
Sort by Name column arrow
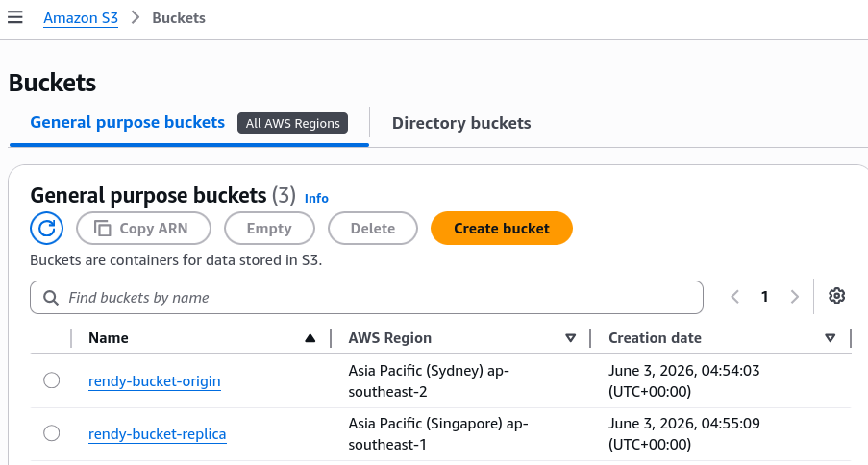click(310, 338)
